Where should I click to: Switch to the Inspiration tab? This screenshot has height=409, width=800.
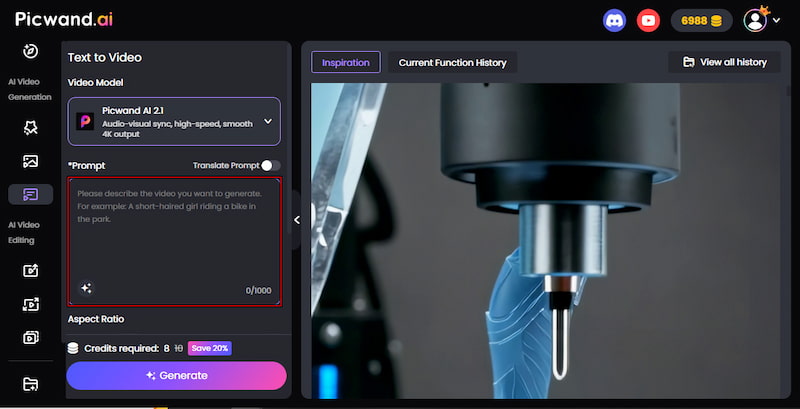click(345, 62)
